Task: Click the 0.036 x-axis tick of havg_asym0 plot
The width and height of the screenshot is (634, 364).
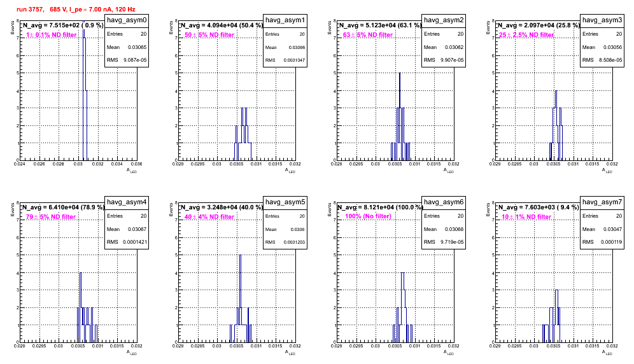Action: click(x=137, y=164)
